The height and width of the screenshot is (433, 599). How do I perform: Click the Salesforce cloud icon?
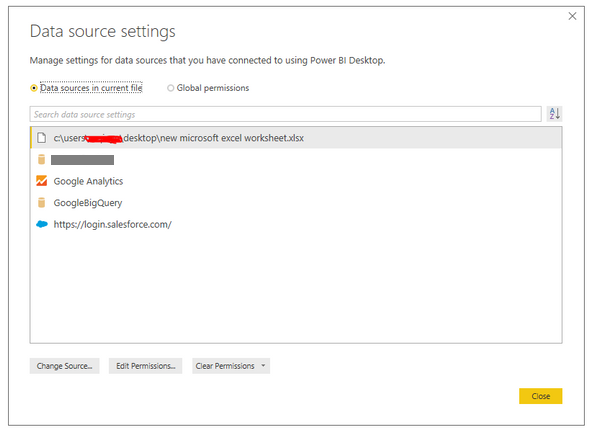click(42, 224)
